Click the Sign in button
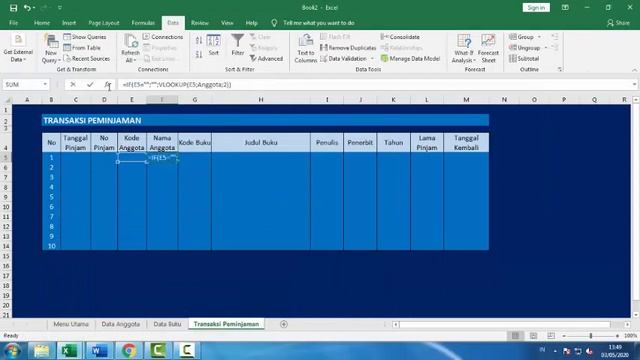Viewport: 640px width, 360px height. [536, 8]
